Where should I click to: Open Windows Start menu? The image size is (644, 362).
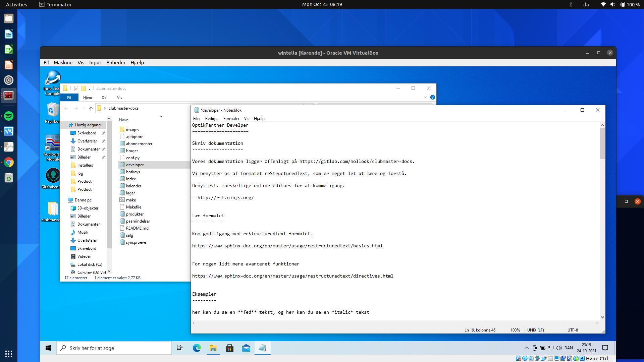coord(48,348)
